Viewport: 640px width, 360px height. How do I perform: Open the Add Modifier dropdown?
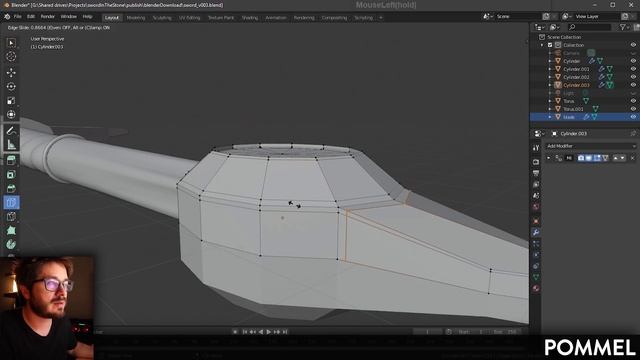(591, 146)
